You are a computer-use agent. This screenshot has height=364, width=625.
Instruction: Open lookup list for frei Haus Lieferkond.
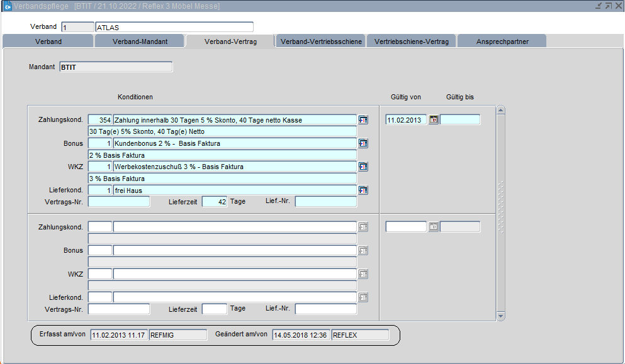[x=363, y=190]
